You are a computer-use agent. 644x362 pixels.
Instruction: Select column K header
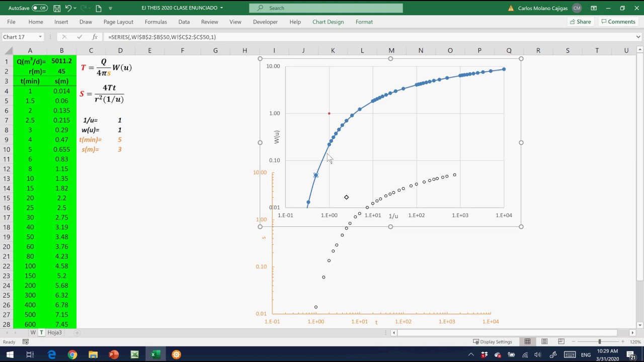pyautogui.click(x=333, y=50)
